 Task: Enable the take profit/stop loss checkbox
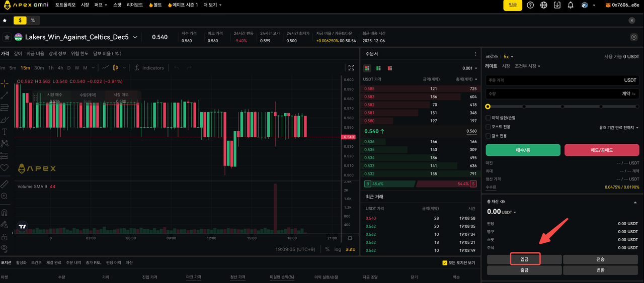tap(488, 118)
